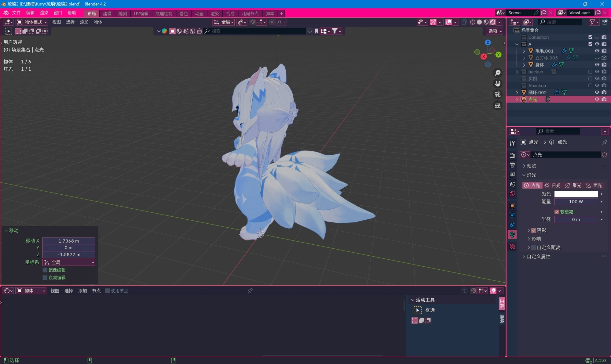Enable 镜像编辑 checkbox

(x=45, y=270)
